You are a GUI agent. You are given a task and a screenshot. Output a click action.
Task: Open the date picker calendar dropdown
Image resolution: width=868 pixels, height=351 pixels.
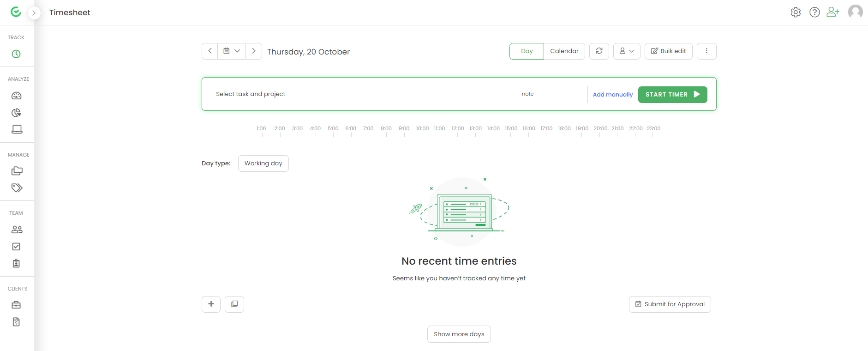[232, 51]
